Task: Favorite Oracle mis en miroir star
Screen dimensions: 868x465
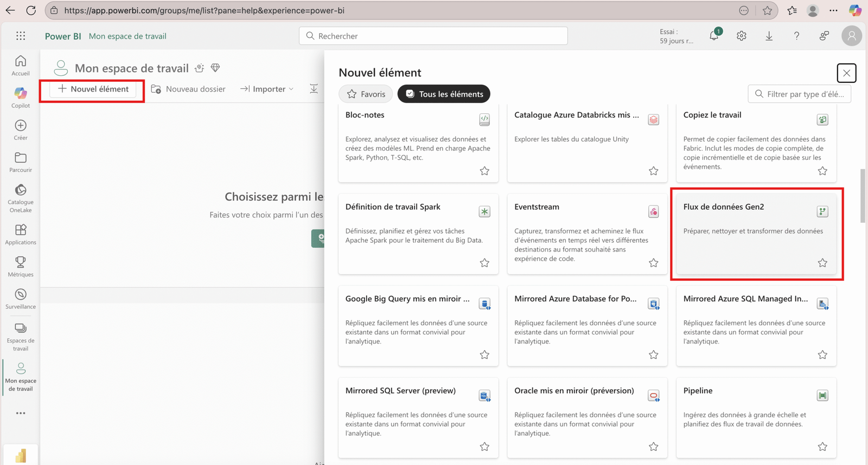Action: pos(654,447)
